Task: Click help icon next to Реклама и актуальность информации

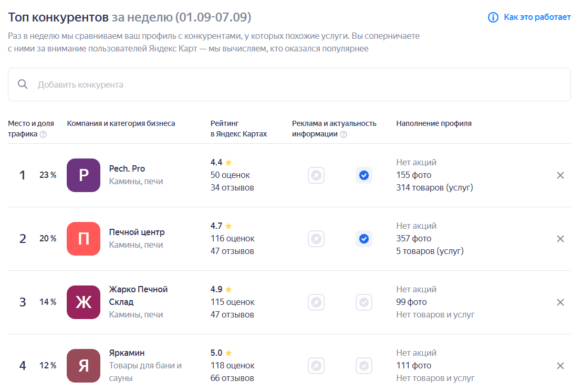Action: [x=344, y=134]
